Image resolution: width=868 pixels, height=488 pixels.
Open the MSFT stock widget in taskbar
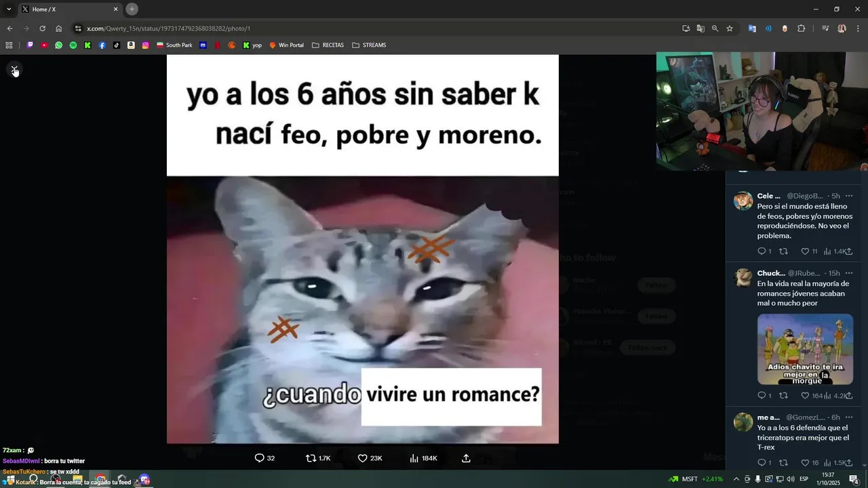click(x=696, y=479)
